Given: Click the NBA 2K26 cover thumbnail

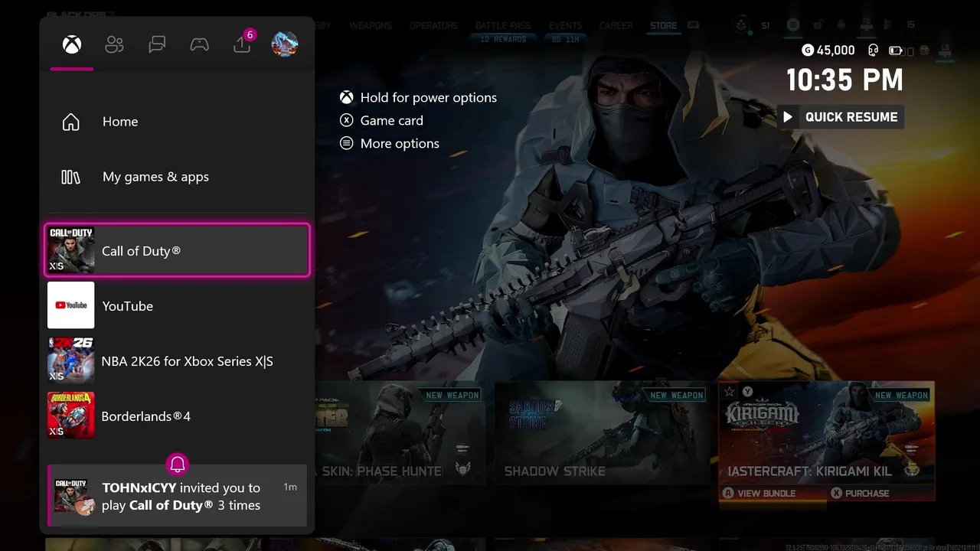Looking at the screenshot, I should (x=71, y=360).
